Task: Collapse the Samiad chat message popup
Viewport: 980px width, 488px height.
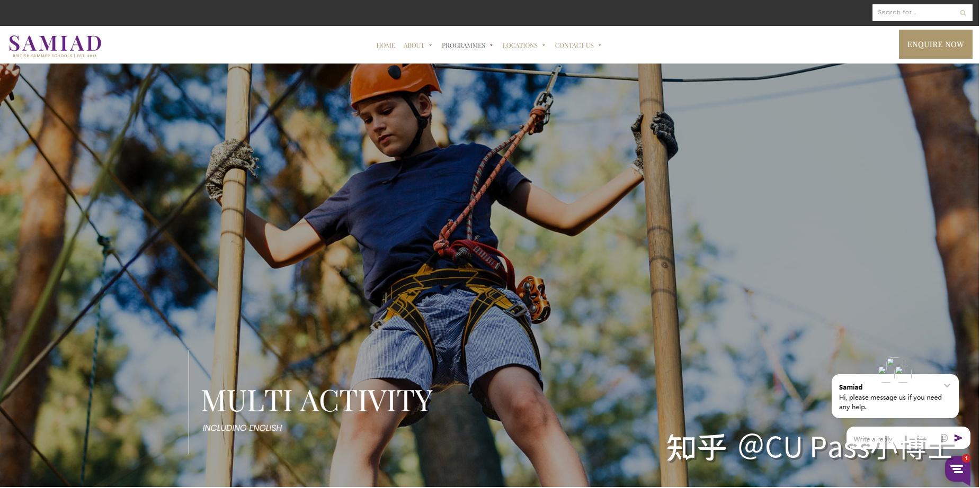Action: 947,386
